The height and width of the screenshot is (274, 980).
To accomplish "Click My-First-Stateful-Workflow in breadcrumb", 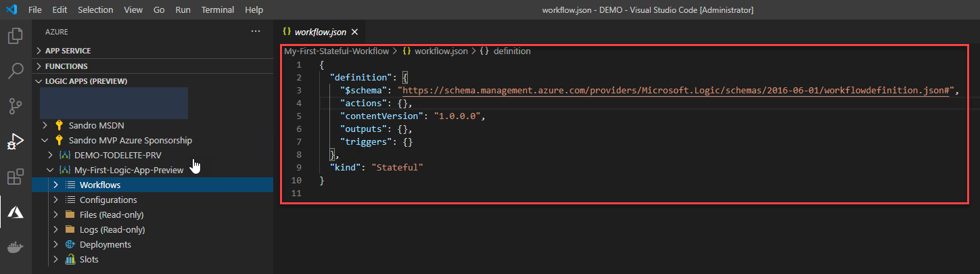I will coord(336,51).
